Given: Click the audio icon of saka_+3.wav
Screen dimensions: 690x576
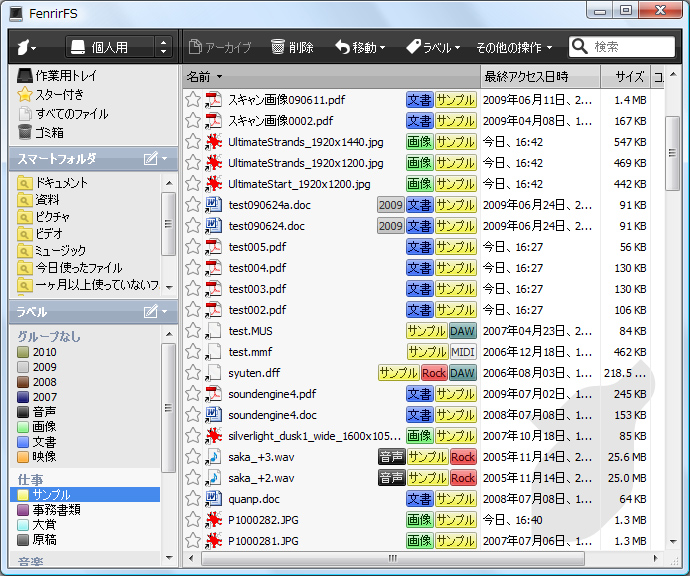Looking at the screenshot, I should 213,457.
